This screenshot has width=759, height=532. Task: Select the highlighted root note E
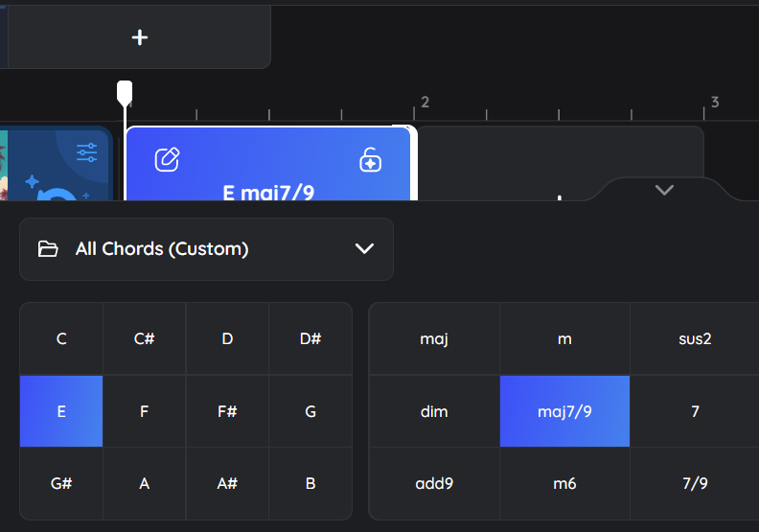(x=61, y=411)
